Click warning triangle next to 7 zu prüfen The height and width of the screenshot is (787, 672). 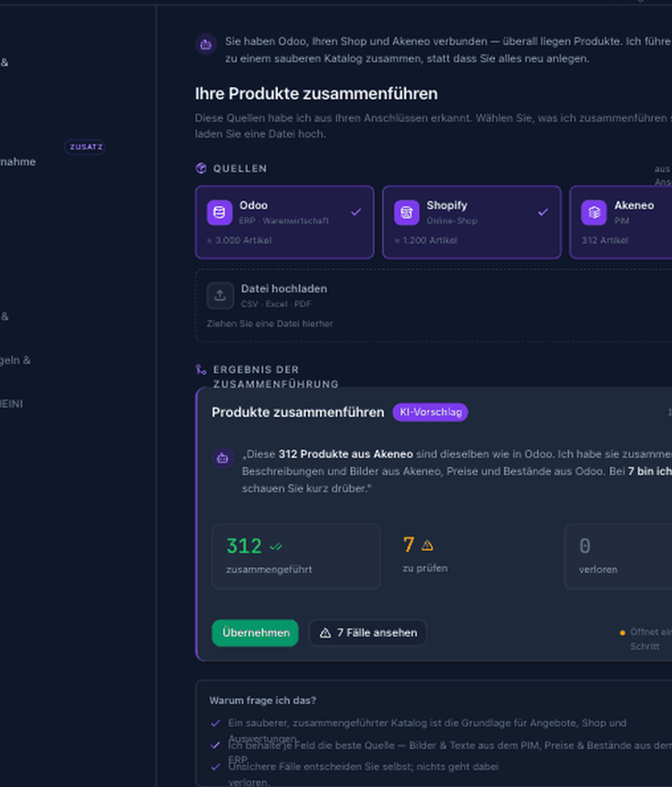(x=427, y=545)
